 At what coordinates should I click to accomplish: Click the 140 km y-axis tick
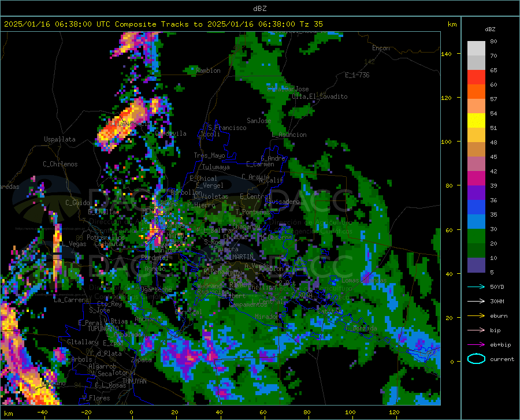[x=446, y=54]
